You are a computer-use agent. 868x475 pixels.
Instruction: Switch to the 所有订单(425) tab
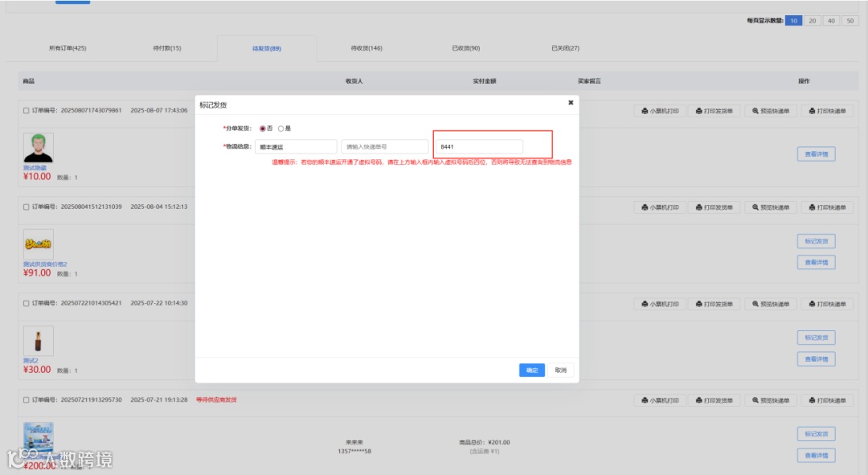point(68,48)
